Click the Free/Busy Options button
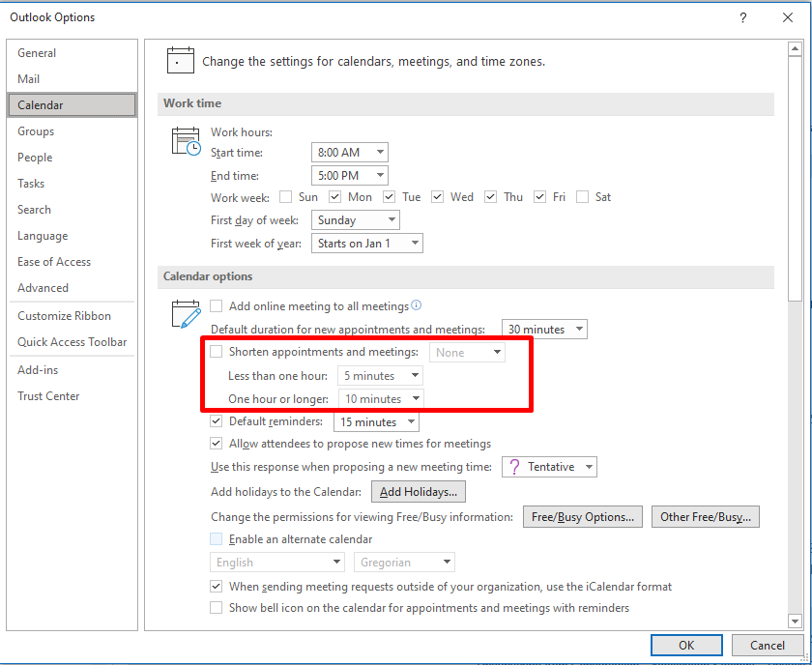The image size is (812, 665). point(583,517)
